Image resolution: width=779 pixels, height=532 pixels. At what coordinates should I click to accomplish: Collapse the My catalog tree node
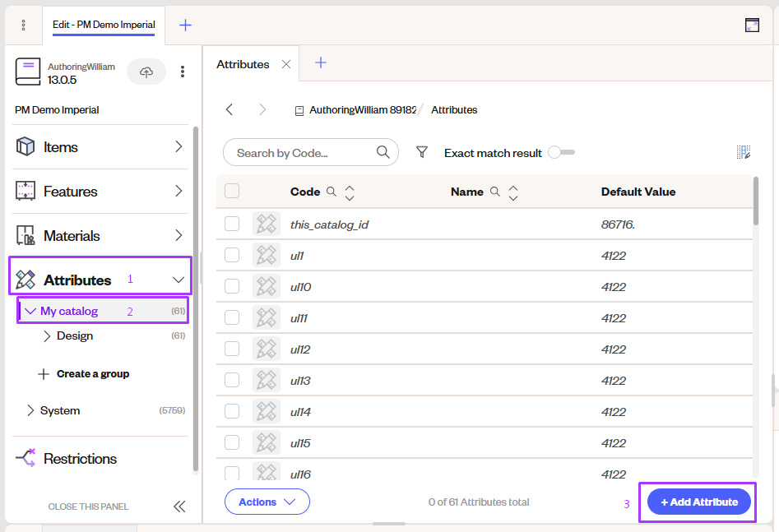30,311
